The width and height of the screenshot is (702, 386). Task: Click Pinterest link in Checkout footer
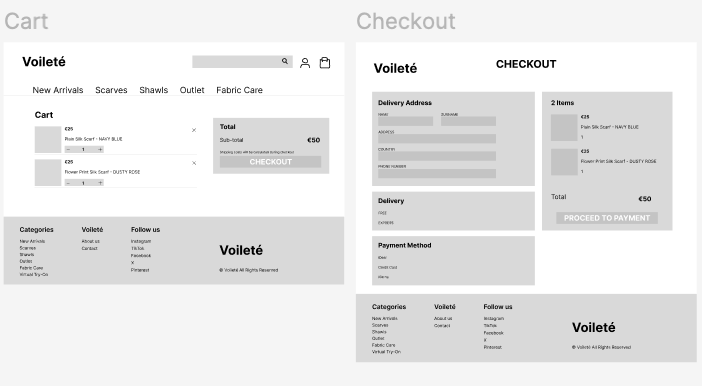point(493,347)
